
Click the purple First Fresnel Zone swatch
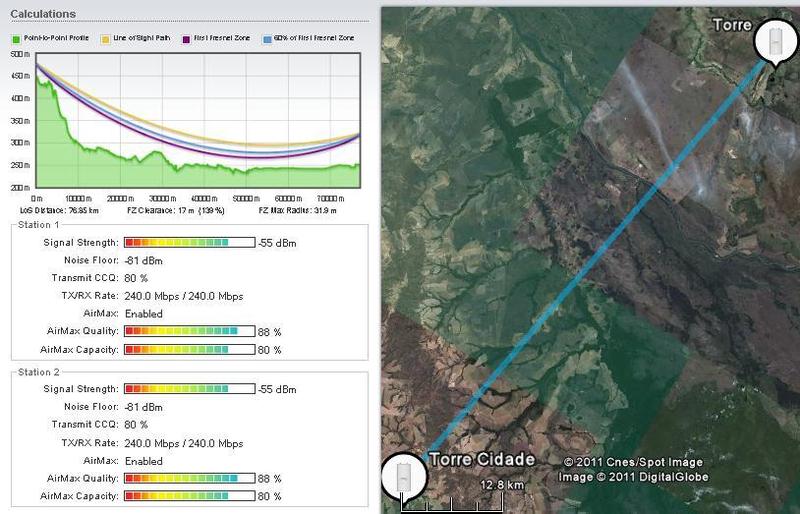(x=186, y=39)
